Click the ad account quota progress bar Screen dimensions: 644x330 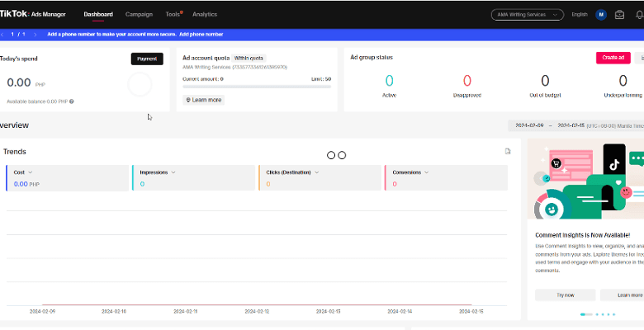point(257,87)
